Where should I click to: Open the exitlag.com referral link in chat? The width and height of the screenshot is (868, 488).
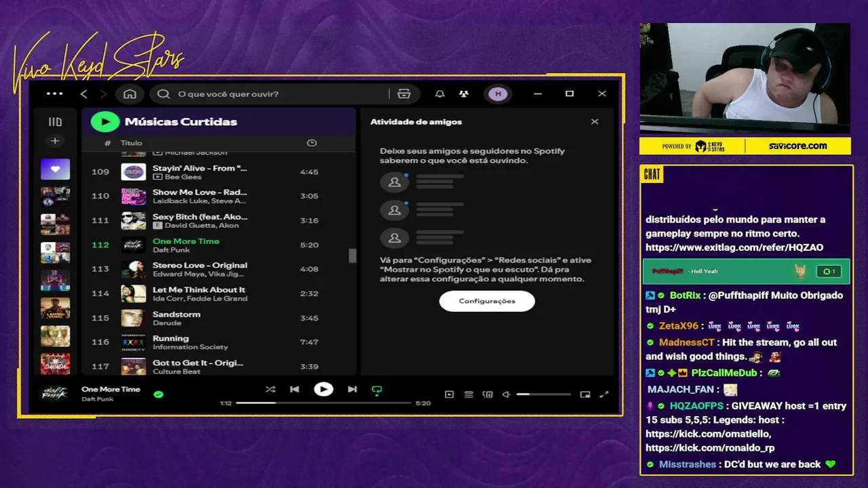(x=734, y=247)
